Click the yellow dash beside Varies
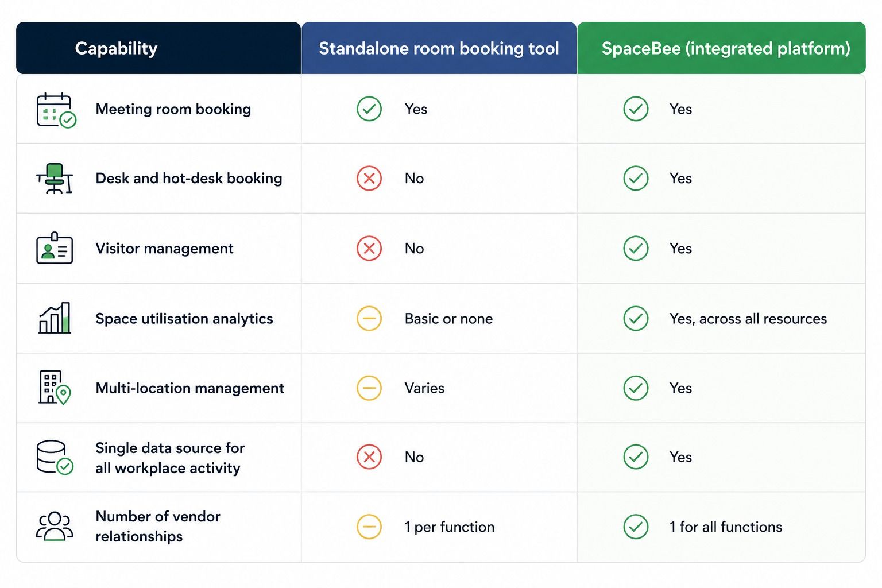The width and height of the screenshot is (882, 588). click(x=369, y=388)
